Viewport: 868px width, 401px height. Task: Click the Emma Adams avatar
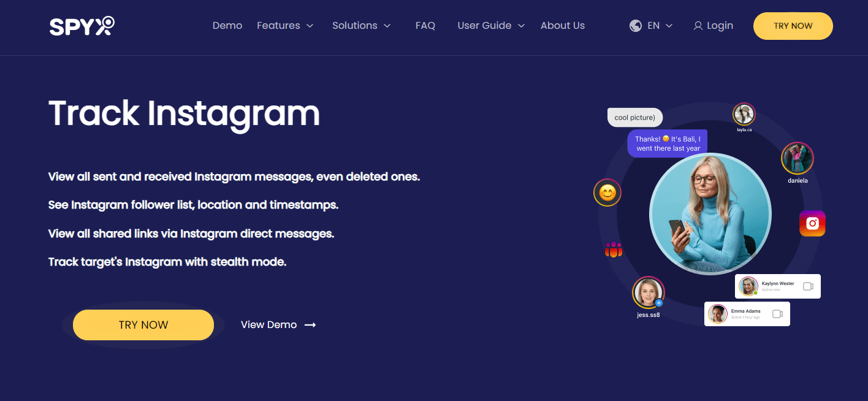coord(718,314)
